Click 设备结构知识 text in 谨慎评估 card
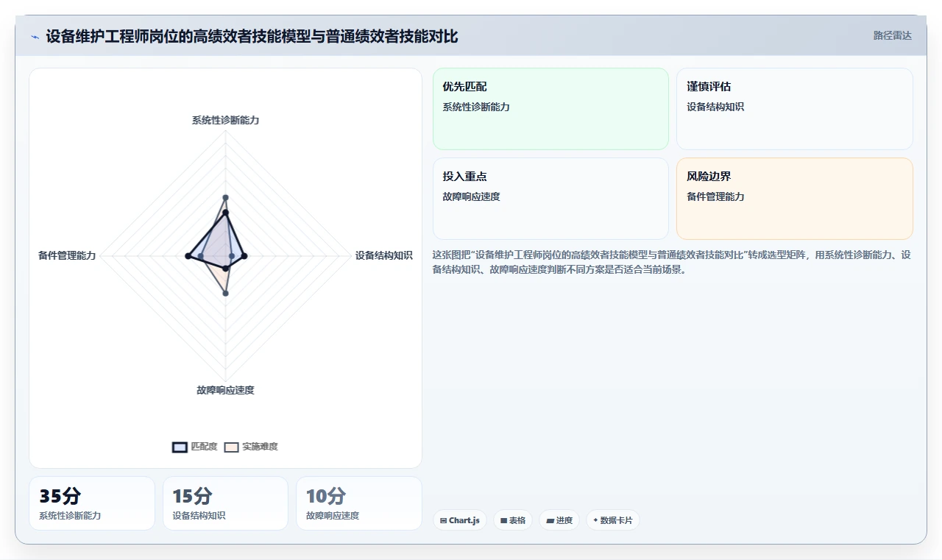The width and height of the screenshot is (942, 560). point(715,107)
